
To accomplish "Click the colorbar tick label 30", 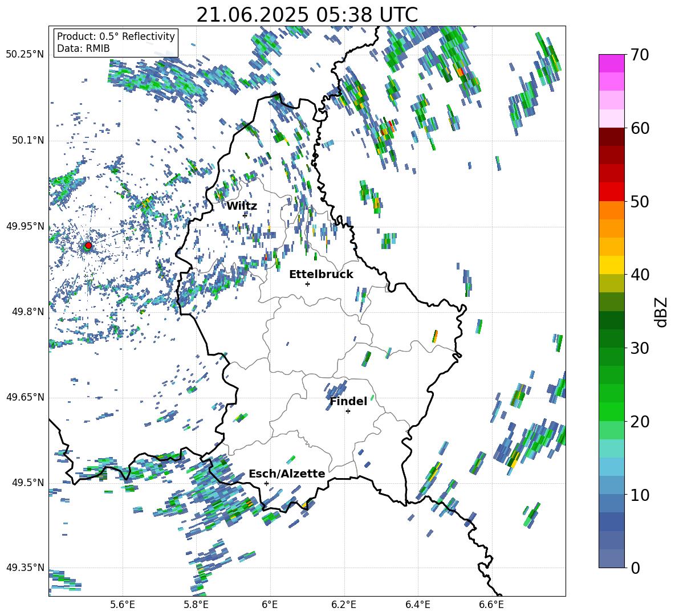I will 640,348.
